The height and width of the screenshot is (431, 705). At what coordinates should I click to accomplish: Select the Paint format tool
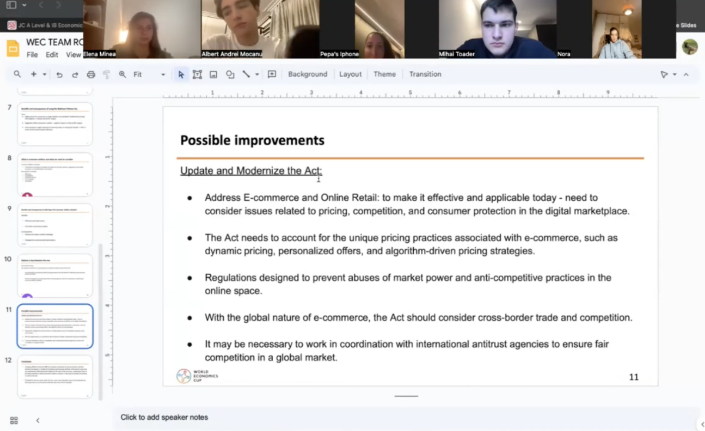click(x=106, y=74)
